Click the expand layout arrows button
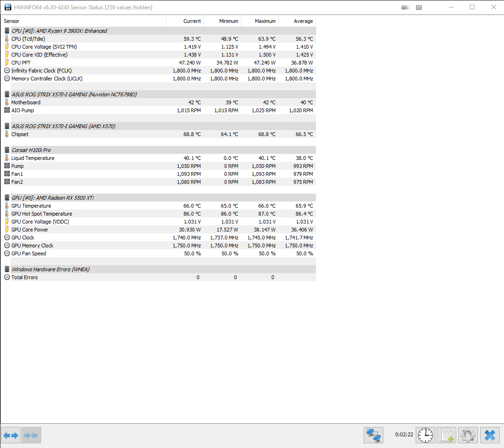 [11, 435]
